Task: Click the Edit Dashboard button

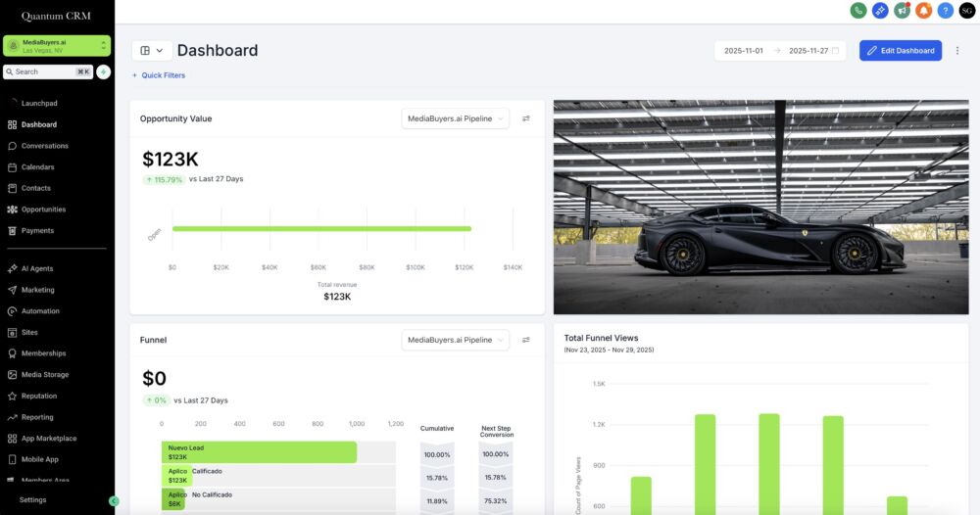Action: (900, 51)
